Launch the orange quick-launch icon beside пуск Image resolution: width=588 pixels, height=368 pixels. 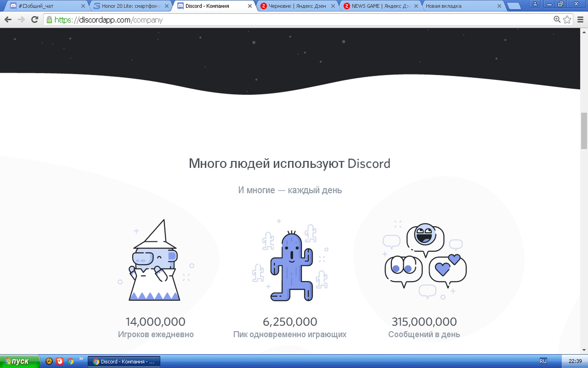click(49, 362)
